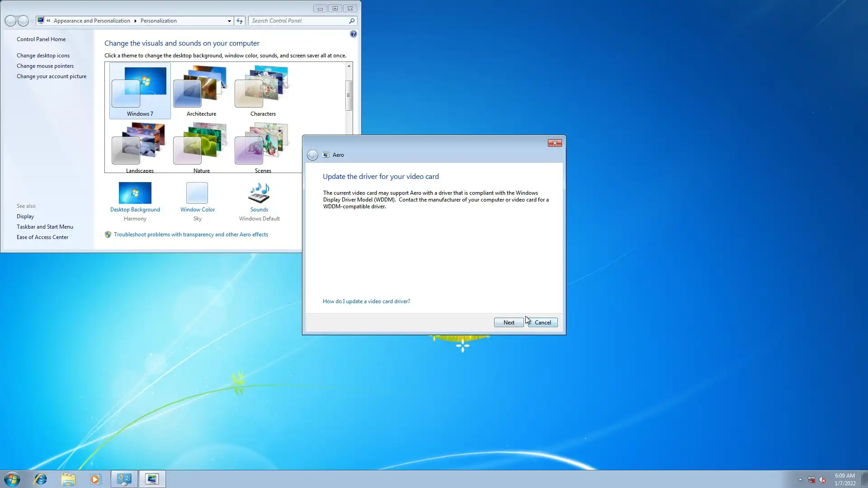Launch Windows Media Player from the taskbar

point(95,479)
